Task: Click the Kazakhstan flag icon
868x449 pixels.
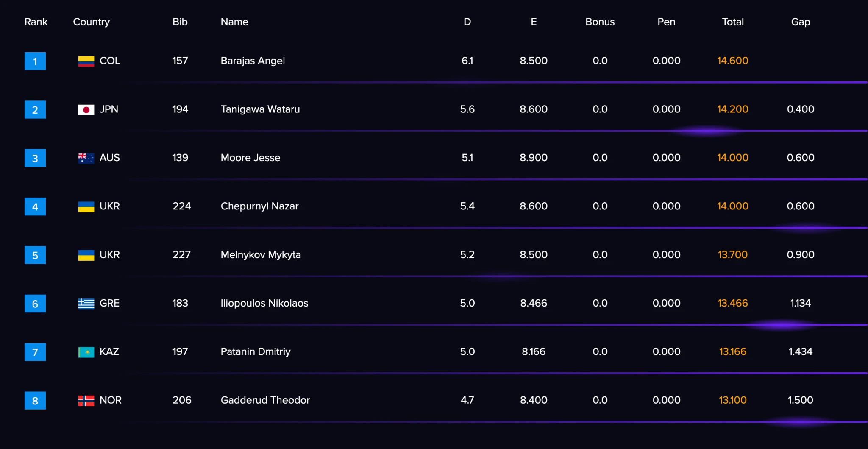Action: coord(86,352)
